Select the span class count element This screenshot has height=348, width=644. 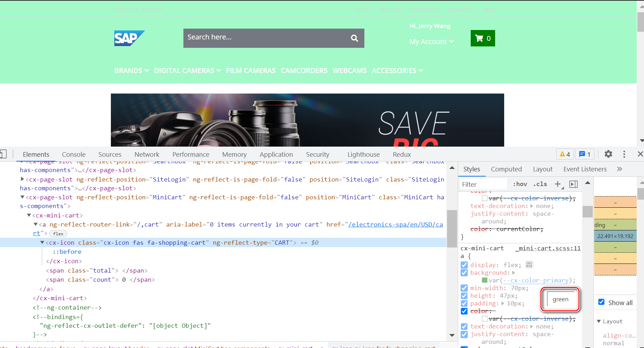100,280
